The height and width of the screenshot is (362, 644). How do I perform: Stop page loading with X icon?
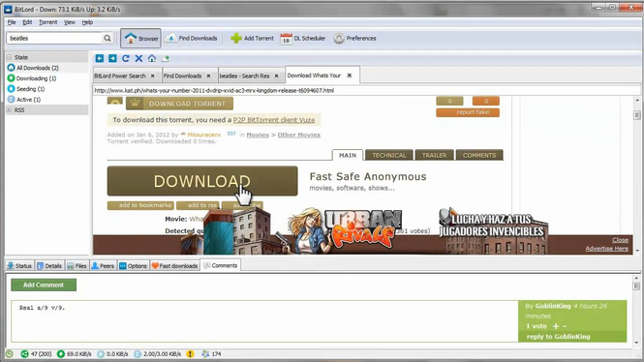[x=138, y=58]
